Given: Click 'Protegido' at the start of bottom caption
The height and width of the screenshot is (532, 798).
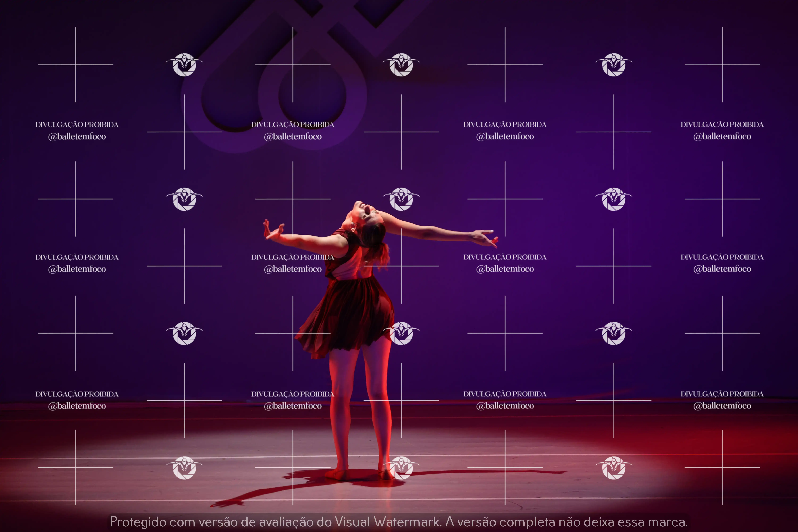Looking at the screenshot, I should 138,522.
